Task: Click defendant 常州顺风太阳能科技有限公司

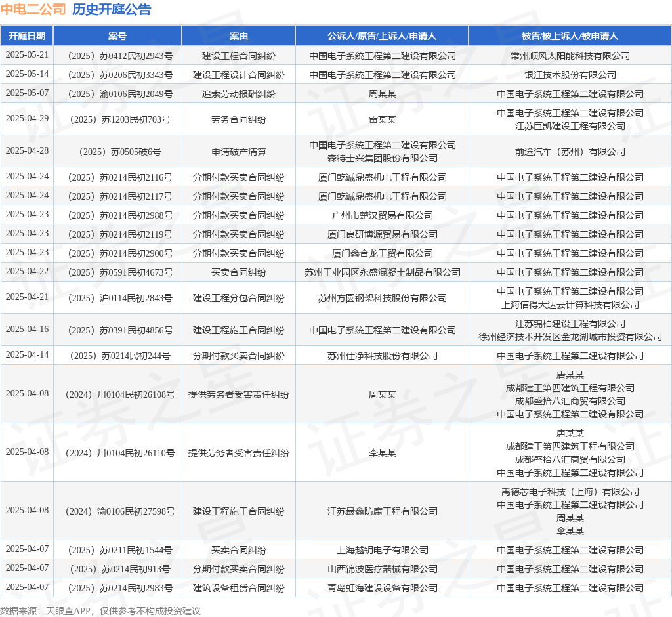Action: pyautogui.click(x=570, y=56)
